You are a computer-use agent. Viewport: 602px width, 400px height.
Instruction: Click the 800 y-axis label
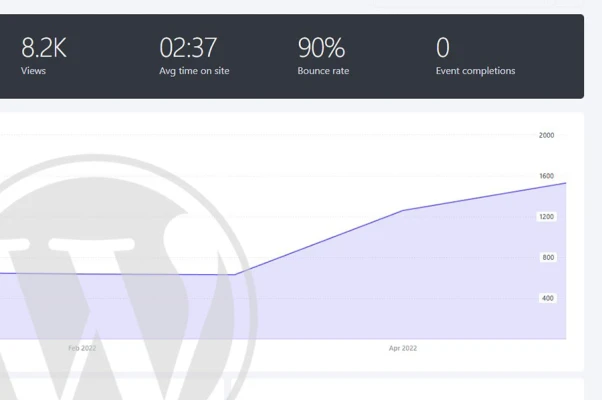coord(548,257)
